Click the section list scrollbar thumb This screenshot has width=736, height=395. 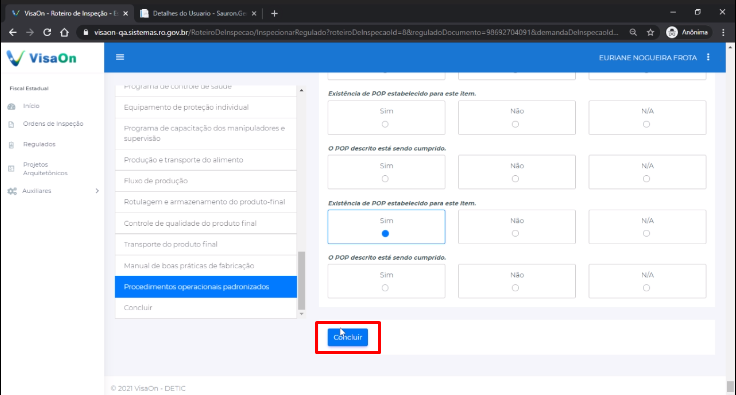coord(301,281)
